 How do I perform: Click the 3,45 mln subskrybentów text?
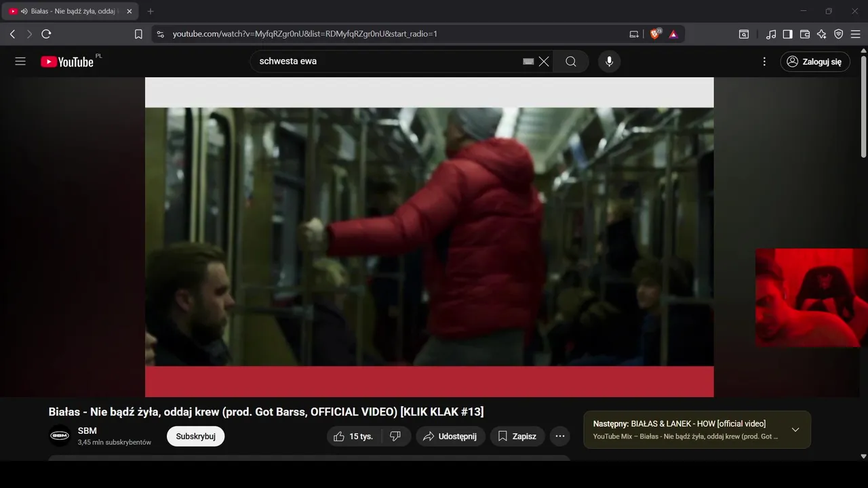(115, 443)
